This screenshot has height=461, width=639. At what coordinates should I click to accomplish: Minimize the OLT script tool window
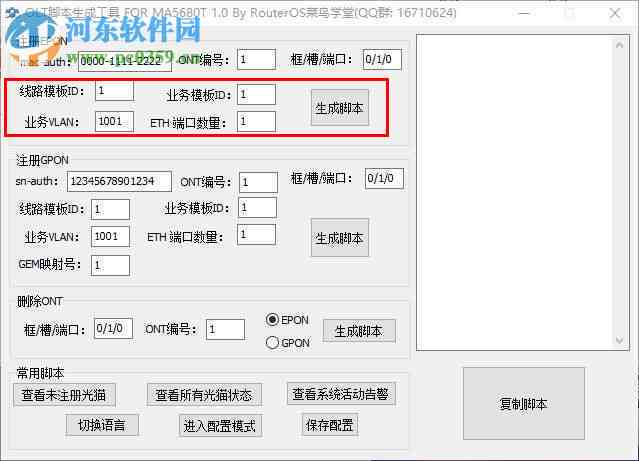point(524,13)
